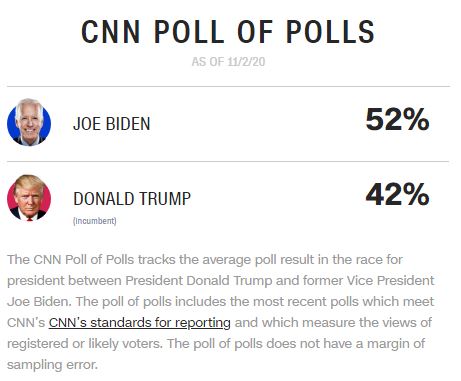
Task: Click the 42% poll figure
Action: [397, 195]
